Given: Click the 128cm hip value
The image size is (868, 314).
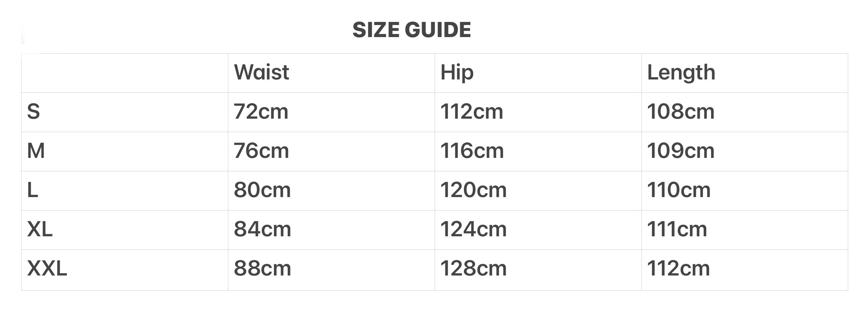Looking at the screenshot, I should pyautogui.click(x=473, y=268).
